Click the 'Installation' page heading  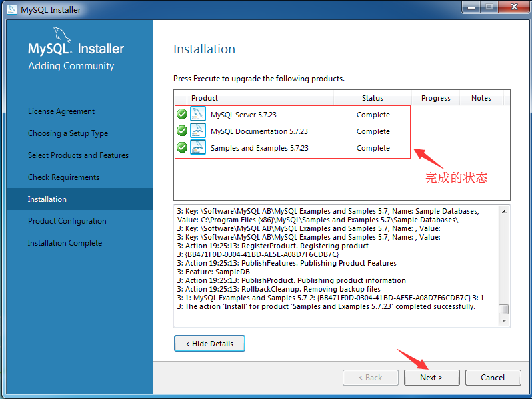tap(204, 49)
